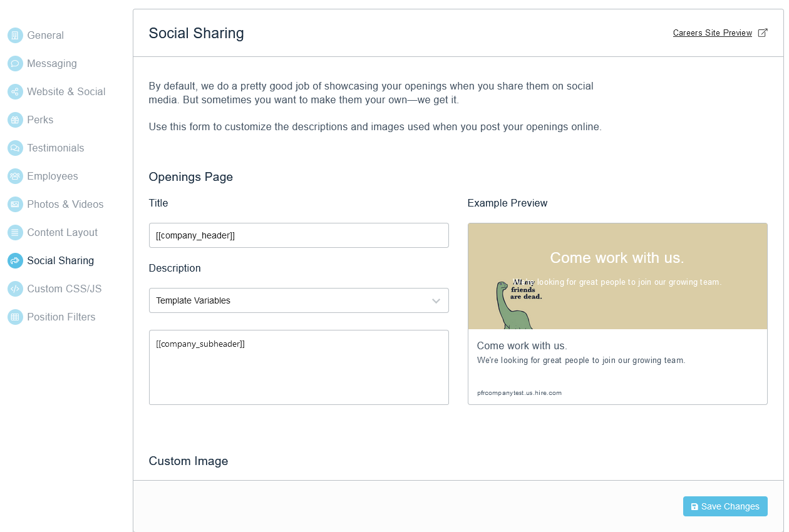789x532 pixels.
Task: Click the Messaging speech bubble icon
Action: tap(15, 63)
